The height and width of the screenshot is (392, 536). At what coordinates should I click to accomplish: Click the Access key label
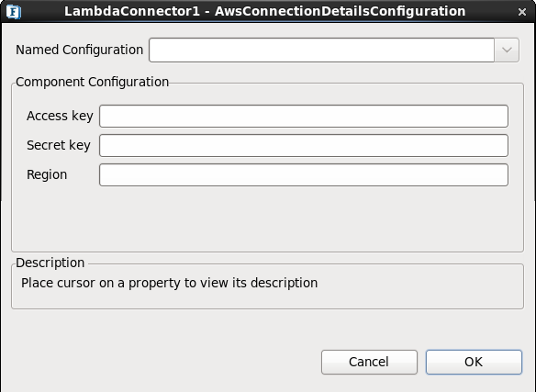60,116
